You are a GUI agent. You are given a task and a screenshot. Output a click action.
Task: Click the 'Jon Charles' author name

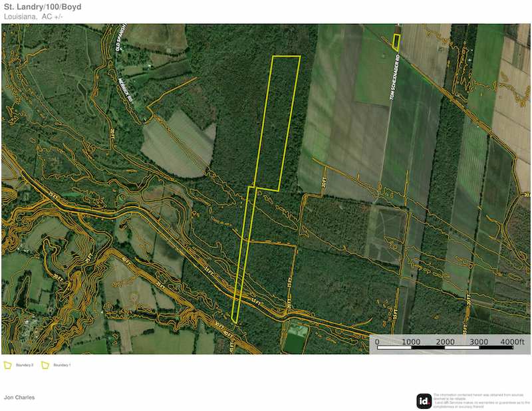tap(19, 397)
